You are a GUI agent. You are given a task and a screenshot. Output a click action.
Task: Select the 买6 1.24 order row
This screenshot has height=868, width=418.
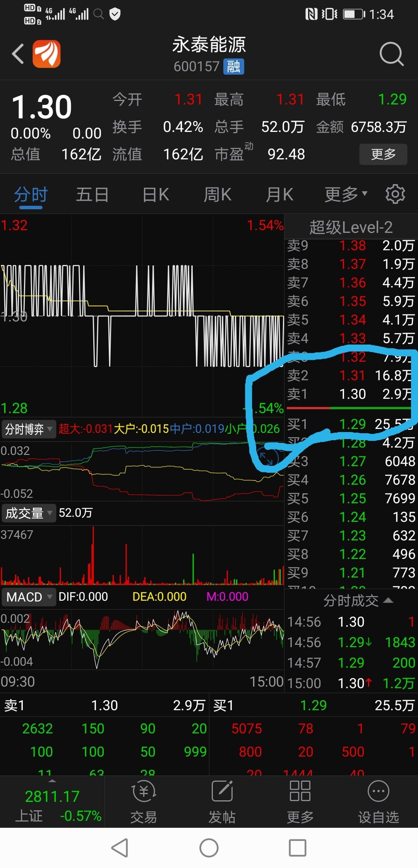click(x=351, y=517)
